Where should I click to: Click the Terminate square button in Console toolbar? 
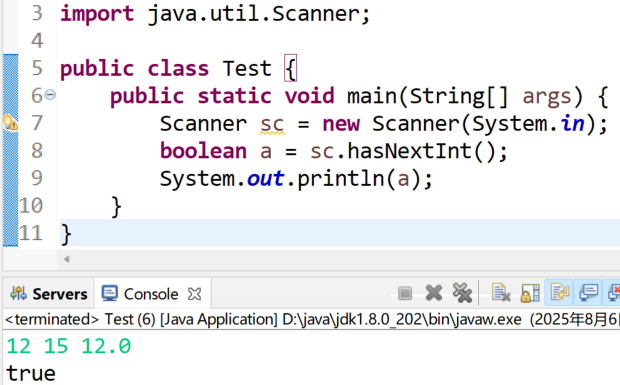click(x=405, y=293)
